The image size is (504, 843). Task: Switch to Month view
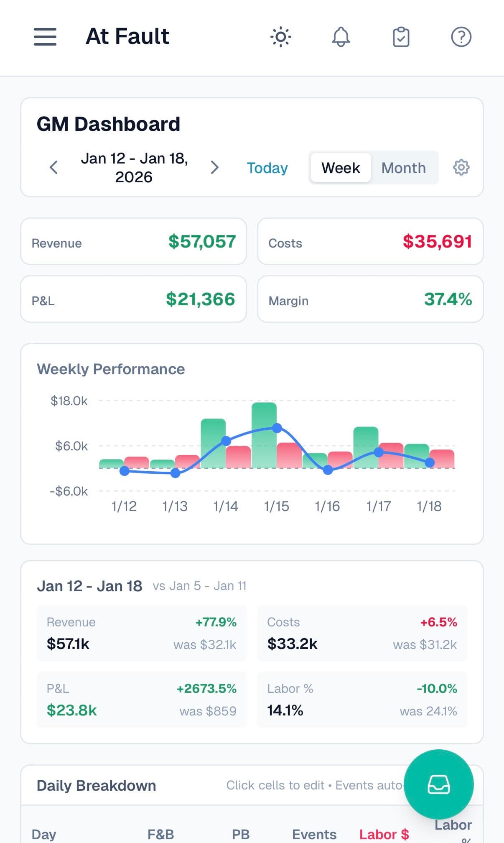[403, 168]
